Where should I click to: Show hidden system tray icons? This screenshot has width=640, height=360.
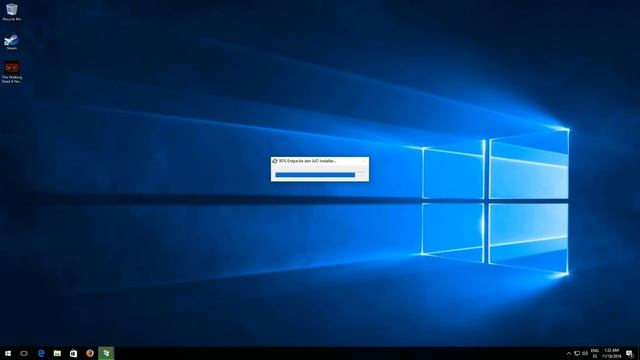[569, 353]
